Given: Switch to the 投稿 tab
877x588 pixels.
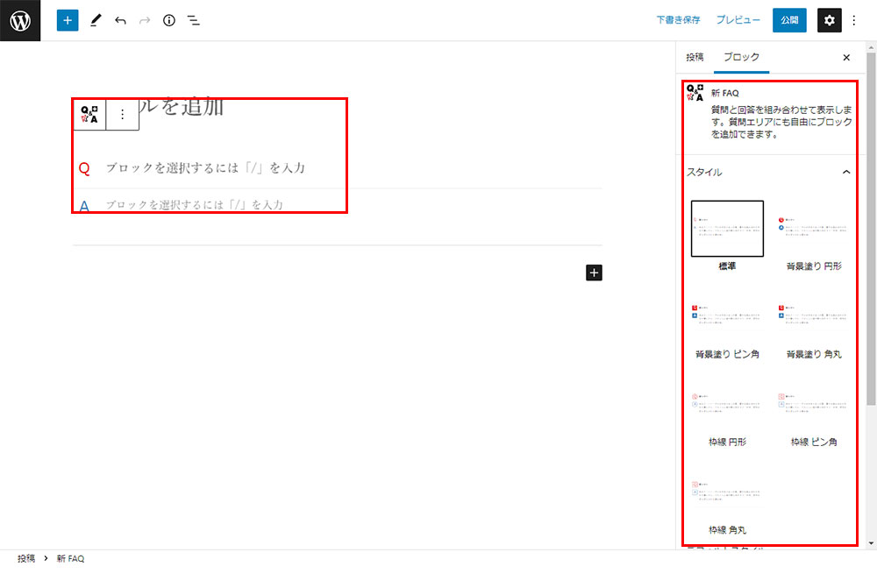Looking at the screenshot, I should 695,57.
